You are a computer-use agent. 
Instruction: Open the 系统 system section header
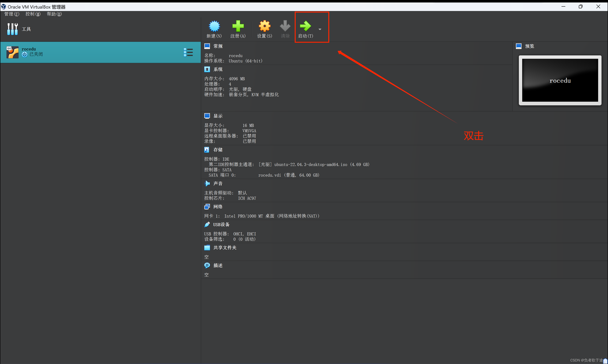click(218, 69)
